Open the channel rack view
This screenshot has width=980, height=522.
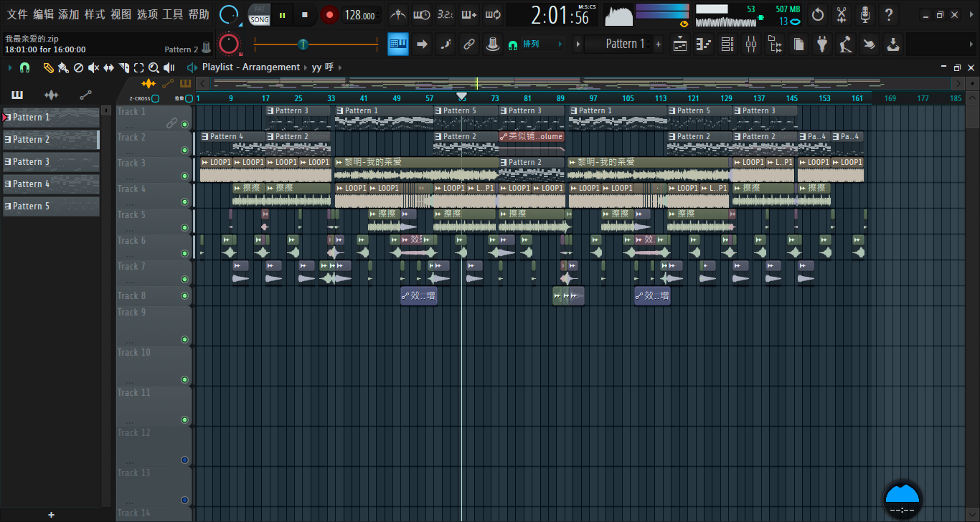point(727,44)
